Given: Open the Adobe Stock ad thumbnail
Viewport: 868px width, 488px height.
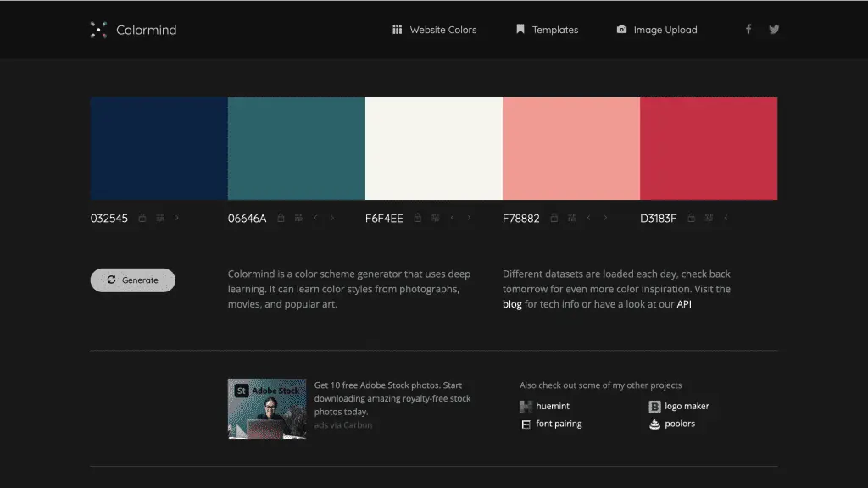Looking at the screenshot, I should point(267,409).
